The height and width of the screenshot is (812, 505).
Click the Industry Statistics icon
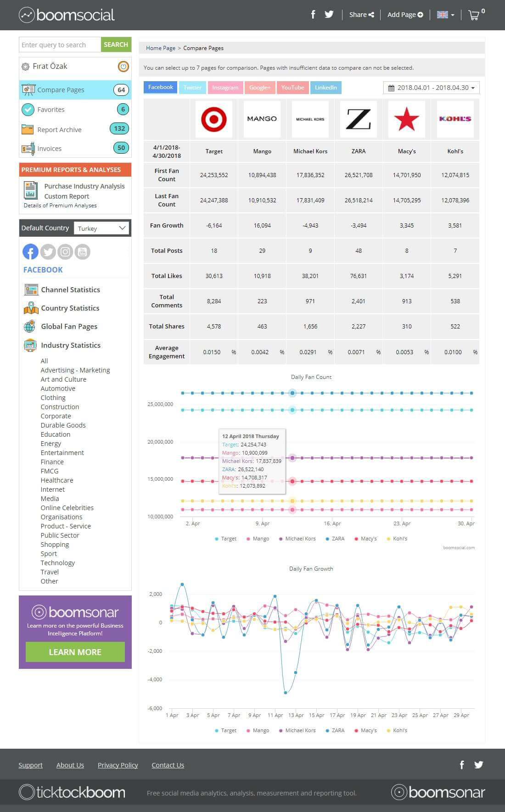pos(30,345)
